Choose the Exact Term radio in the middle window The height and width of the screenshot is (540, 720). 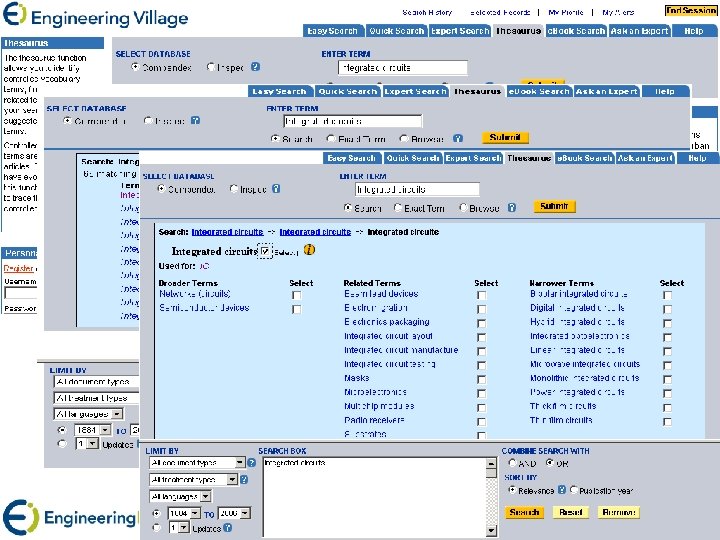pyautogui.click(x=331, y=138)
